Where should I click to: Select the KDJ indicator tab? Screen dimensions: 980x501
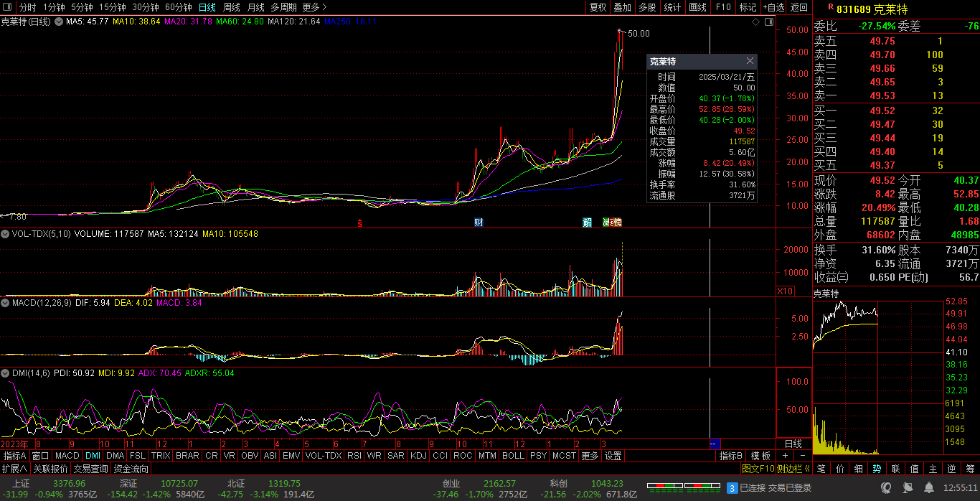[x=418, y=456]
